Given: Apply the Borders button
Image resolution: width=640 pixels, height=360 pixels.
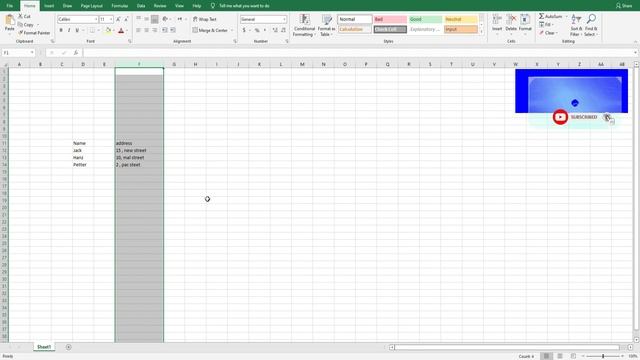Looking at the screenshot, I should (x=92, y=30).
